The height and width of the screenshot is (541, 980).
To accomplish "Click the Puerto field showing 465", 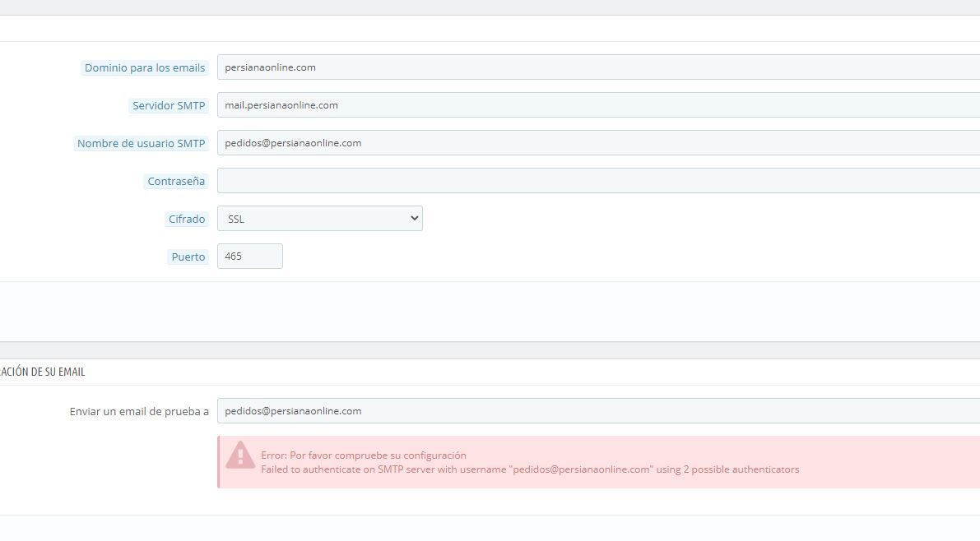I will (250, 257).
